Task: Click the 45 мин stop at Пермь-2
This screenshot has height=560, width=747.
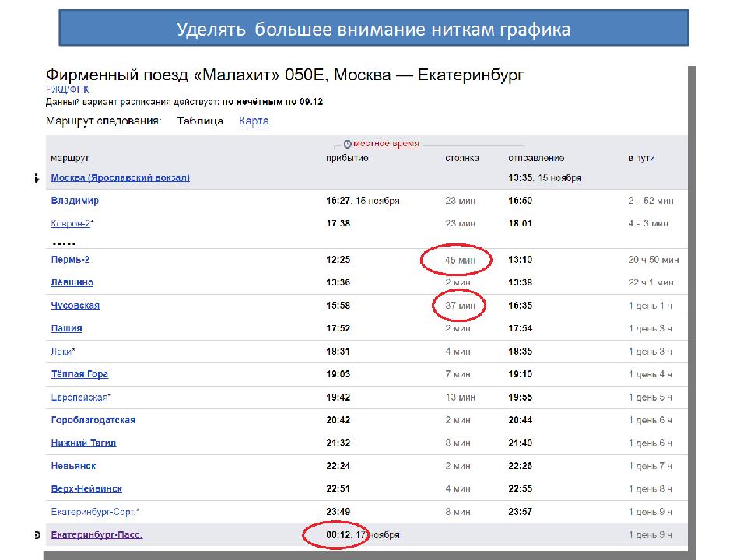Action: click(460, 260)
